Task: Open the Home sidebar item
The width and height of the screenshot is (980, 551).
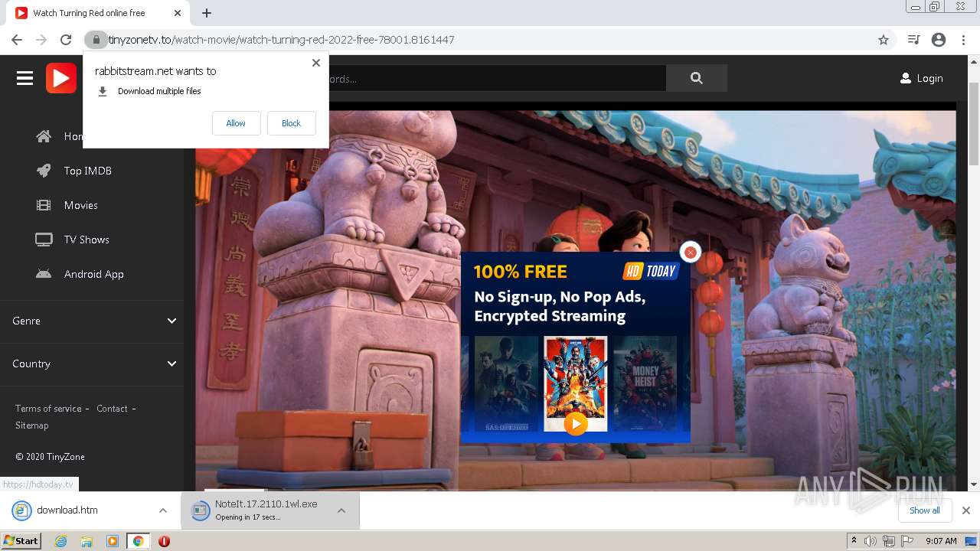Action: (73, 136)
